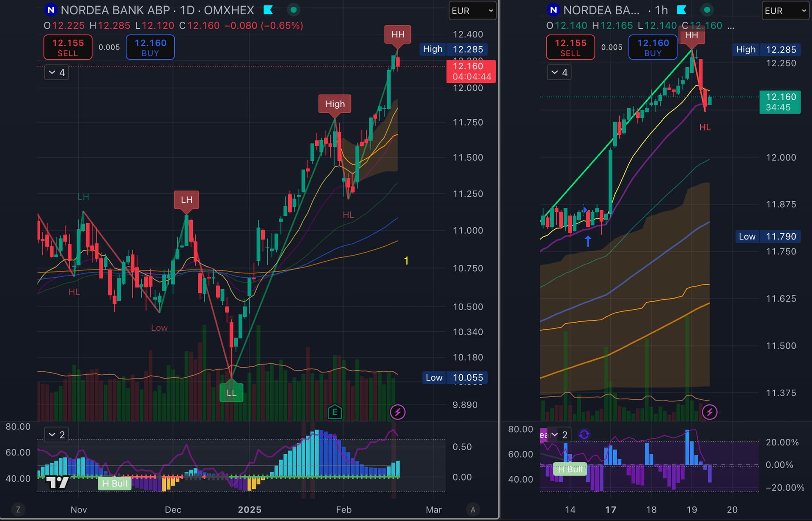Toggle auto scale A button on daily chart
This screenshot has width=812, height=521.
tap(473, 510)
